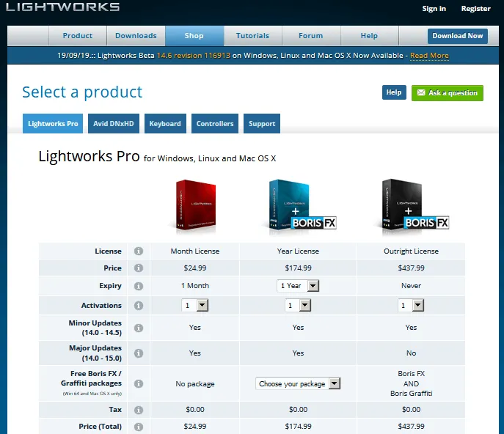The height and width of the screenshot is (434, 504).
Task: Open the 1 Year expiry dropdown
Action: click(x=298, y=286)
